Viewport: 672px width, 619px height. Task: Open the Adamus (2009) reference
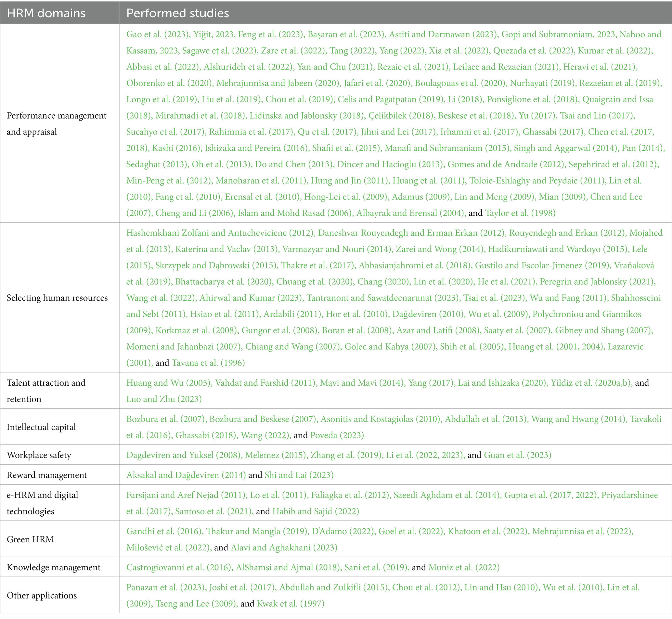coord(420,197)
